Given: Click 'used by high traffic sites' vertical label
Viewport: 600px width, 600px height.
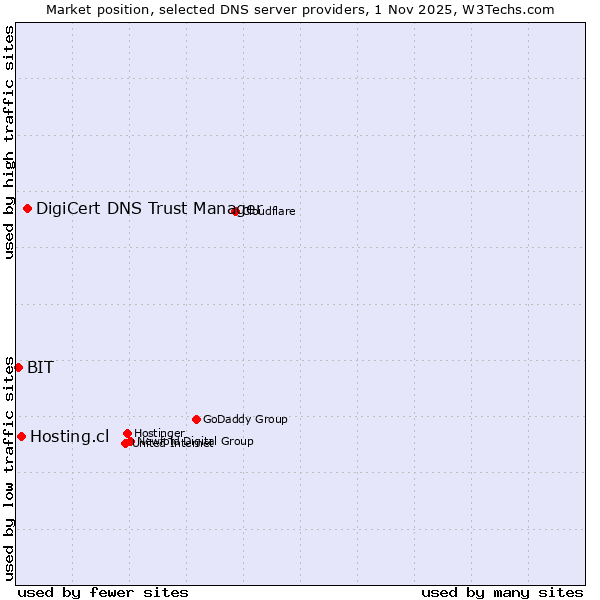Looking at the screenshot, I should pyautogui.click(x=9, y=142).
